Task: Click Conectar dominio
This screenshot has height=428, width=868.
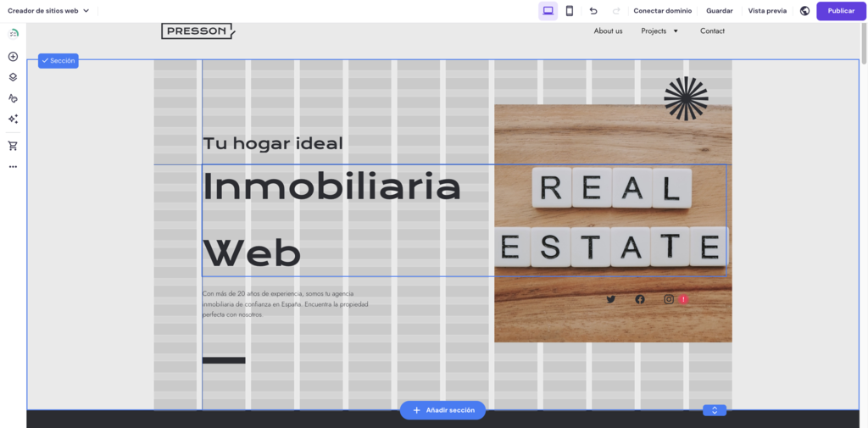Action: coord(662,10)
